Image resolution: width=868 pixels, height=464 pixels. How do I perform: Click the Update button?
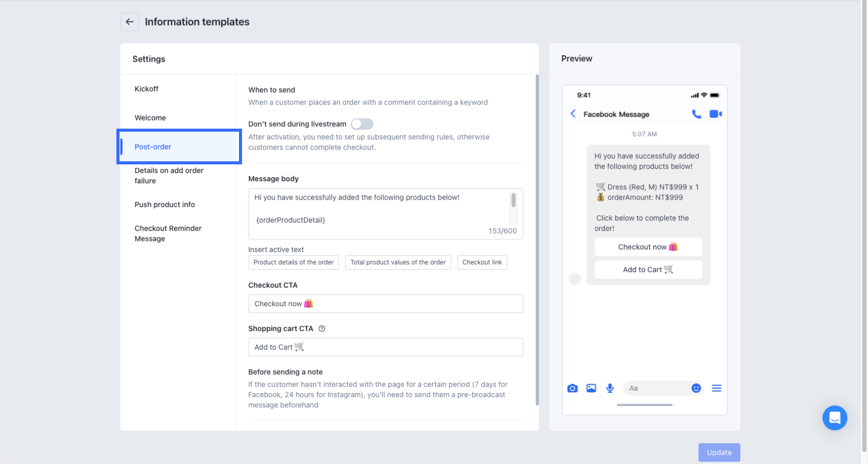click(x=719, y=452)
